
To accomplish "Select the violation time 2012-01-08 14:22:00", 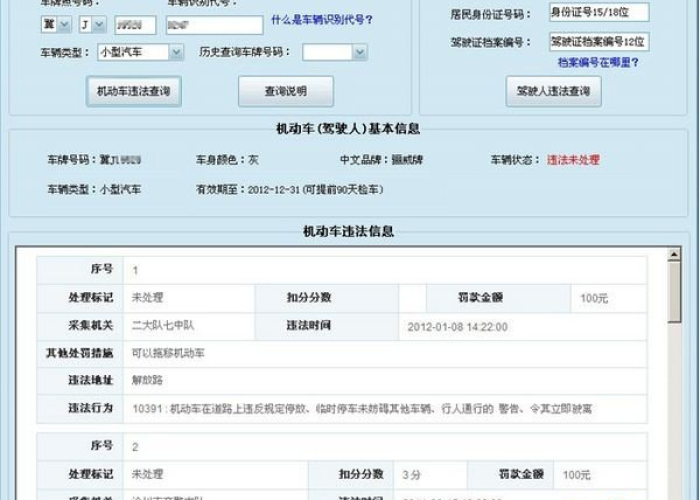I will (x=458, y=327).
